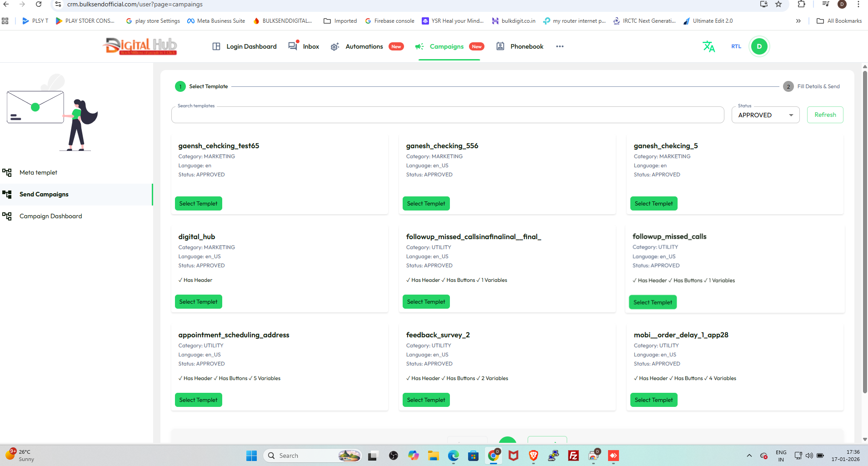Click the translate language icon

coord(708,46)
